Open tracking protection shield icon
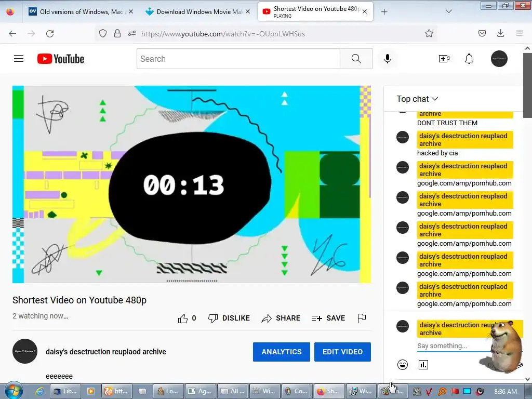 (103, 33)
